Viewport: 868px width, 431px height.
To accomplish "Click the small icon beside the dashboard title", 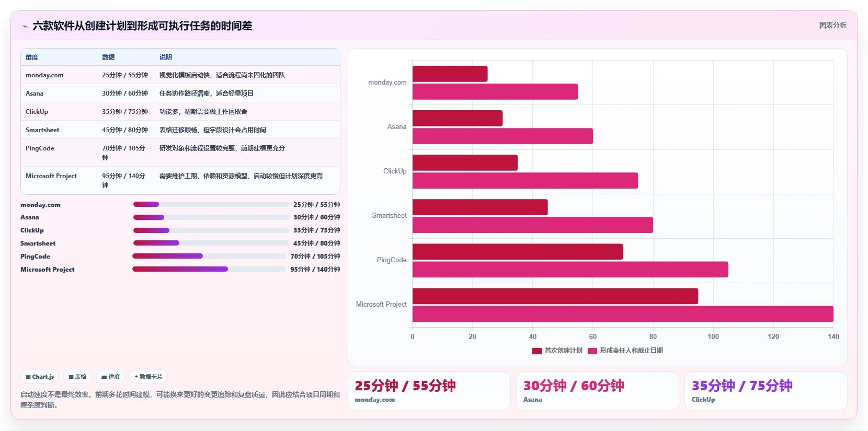I will pyautogui.click(x=25, y=26).
